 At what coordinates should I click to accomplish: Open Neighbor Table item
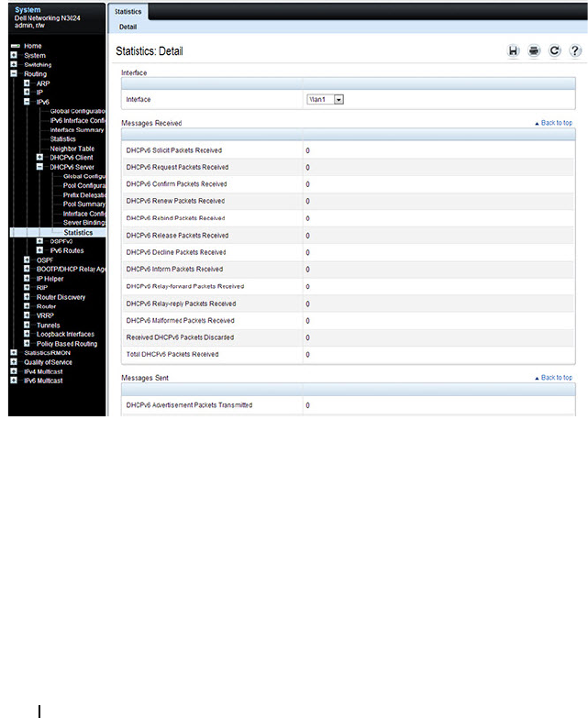tap(72, 149)
